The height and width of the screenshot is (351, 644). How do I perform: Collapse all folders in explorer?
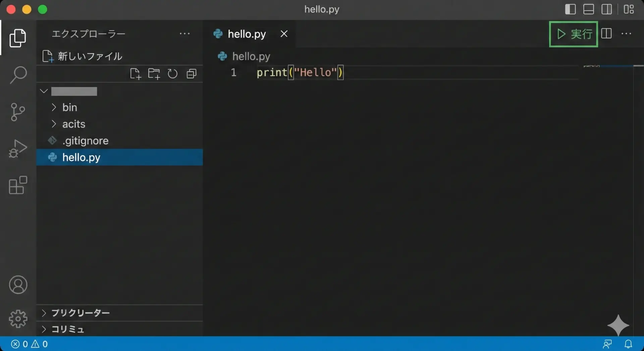(x=192, y=74)
